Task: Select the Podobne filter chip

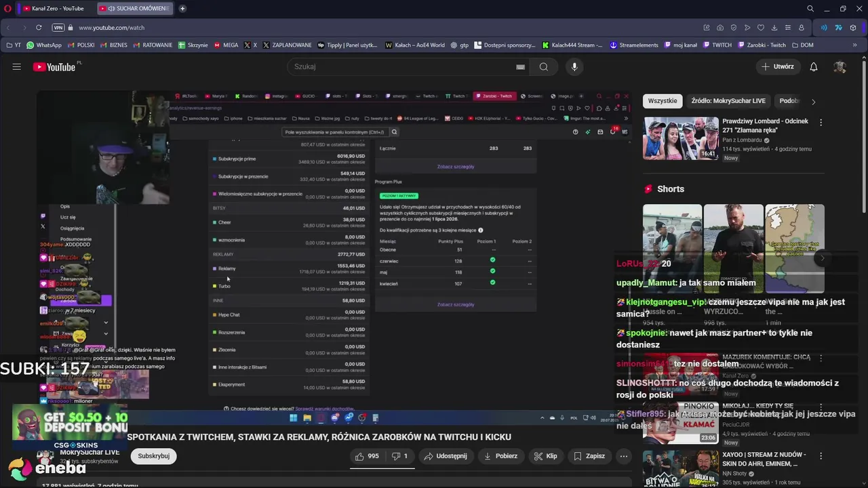Action: coord(789,101)
